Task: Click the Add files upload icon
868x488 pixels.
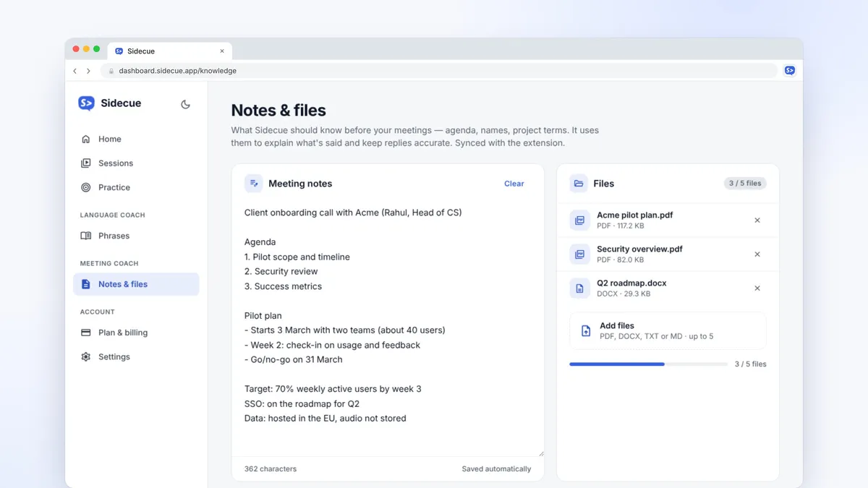Action: click(x=586, y=331)
